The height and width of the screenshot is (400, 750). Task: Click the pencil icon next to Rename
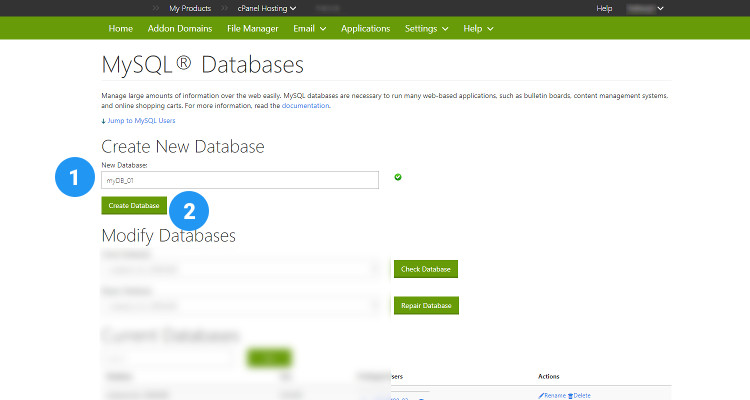tap(541, 396)
